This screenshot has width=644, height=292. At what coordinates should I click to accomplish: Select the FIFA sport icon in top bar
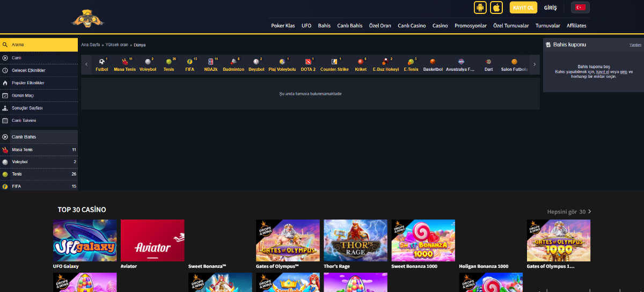pyautogui.click(x=190, y=65)
